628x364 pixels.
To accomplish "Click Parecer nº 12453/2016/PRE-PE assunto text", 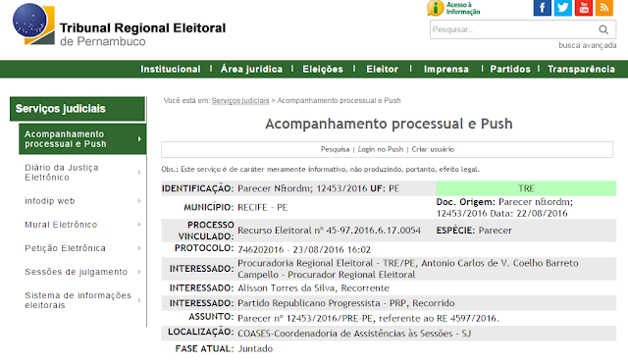I will coord(368,318).
